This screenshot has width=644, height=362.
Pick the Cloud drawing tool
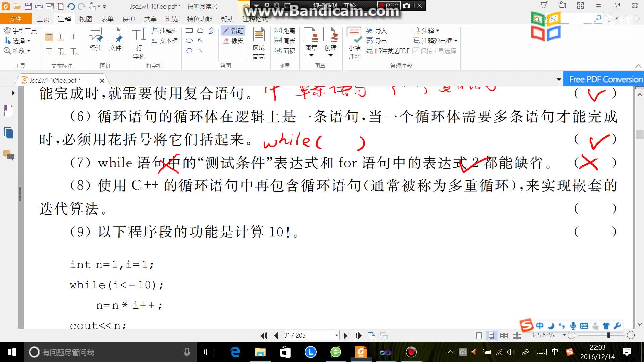(x=200, y=31)
